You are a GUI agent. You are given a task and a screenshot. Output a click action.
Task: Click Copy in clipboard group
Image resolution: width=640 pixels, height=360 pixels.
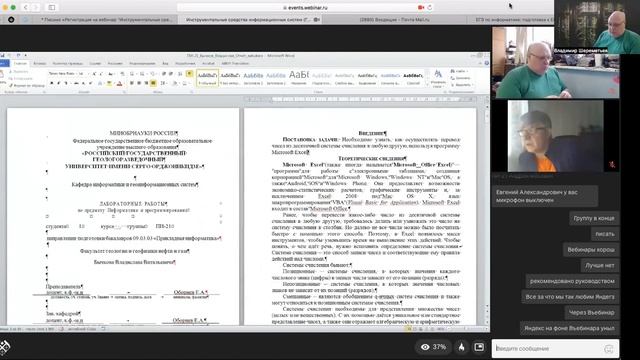click(20, 79)
